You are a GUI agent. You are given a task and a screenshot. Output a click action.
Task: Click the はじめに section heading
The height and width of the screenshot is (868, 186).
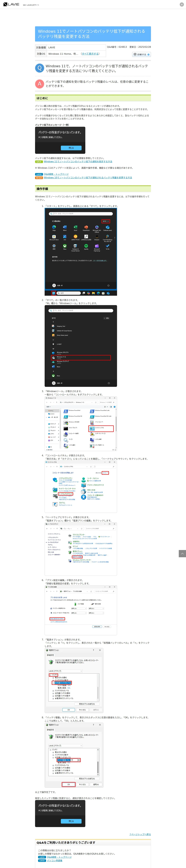(93, 98)
